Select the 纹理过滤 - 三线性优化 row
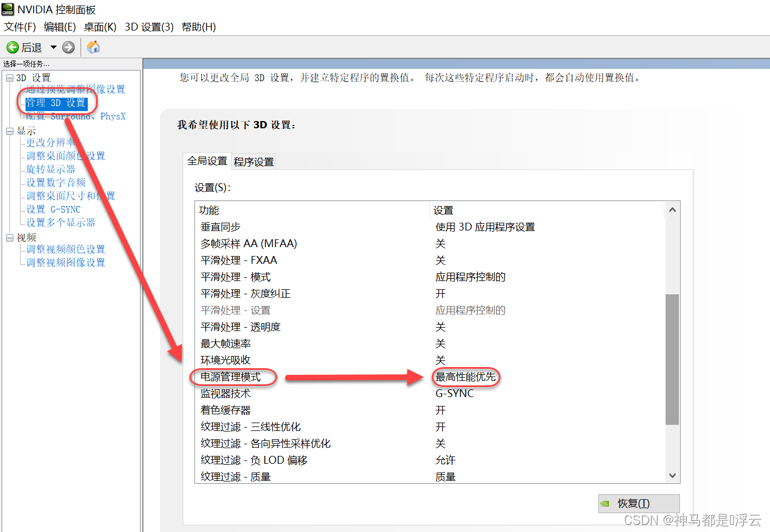Viewport: 770px width, 532px height. pyautogui.click(x=430, y=427)
